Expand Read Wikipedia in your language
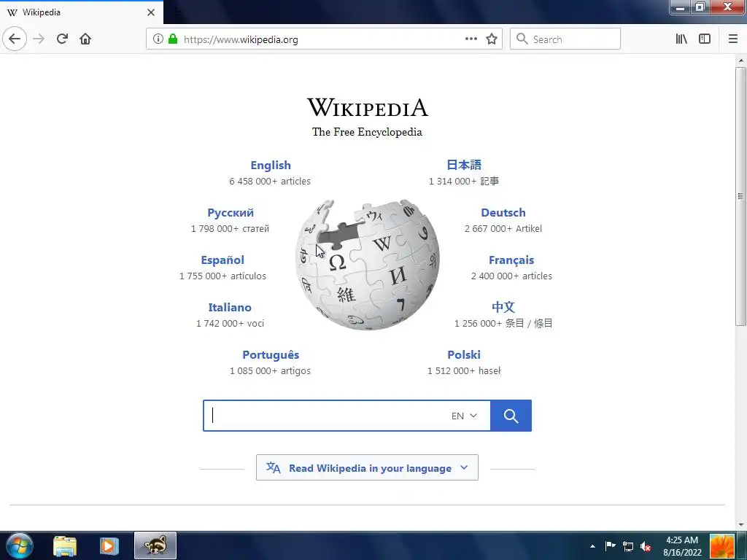The image size is (747, 560). click(x=368, y=467)
